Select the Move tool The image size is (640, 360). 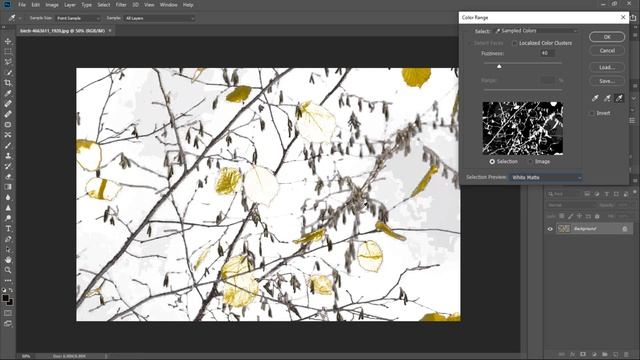[x=8, y=41]
